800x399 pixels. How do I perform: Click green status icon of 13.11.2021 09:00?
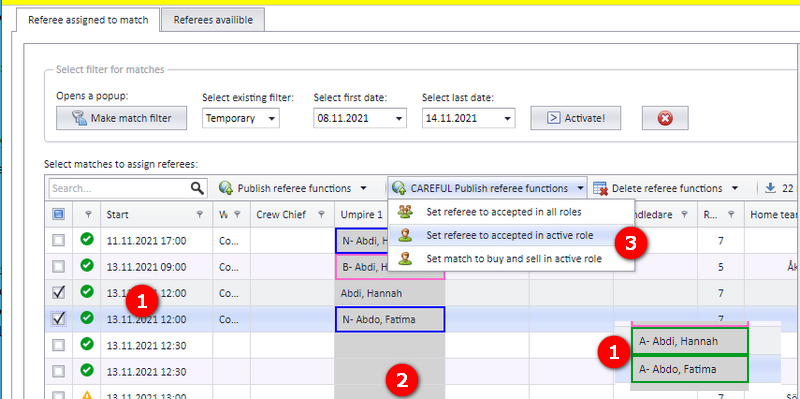(87, 265)
